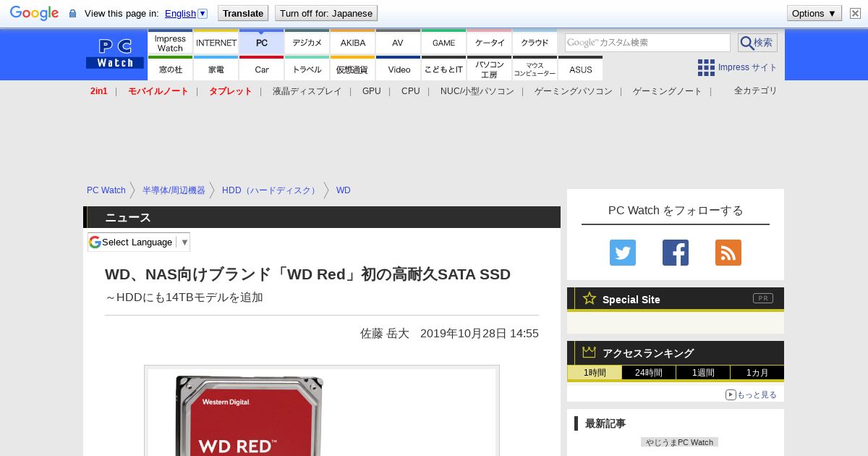Viewport: 868px width, 456px height.
Task: Click the HDD（ハードディスク） breadcrumb
Action: pos(271,190)
